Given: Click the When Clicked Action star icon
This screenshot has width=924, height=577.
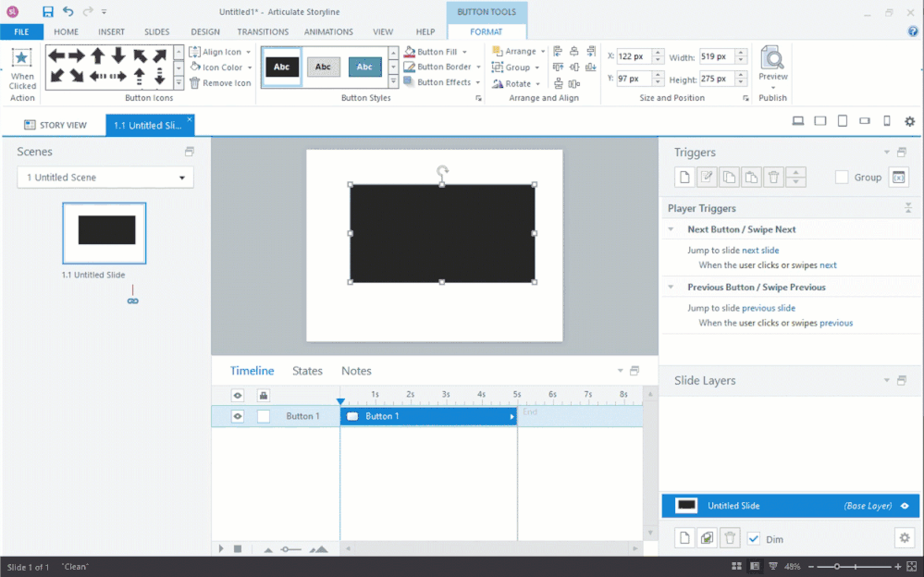Looking at the screenshot, I should (x=22, y=59).
